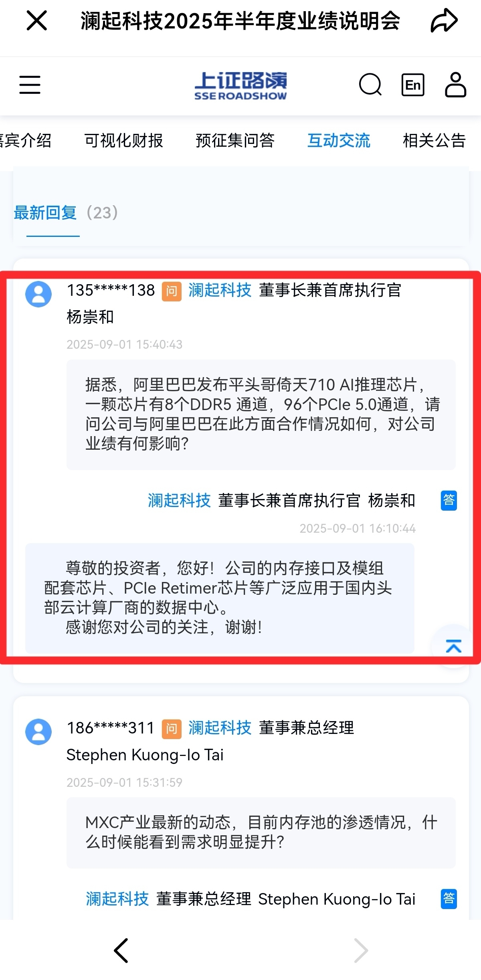
Task: Select the 互动交流 tab
Action: click(339, 141)
